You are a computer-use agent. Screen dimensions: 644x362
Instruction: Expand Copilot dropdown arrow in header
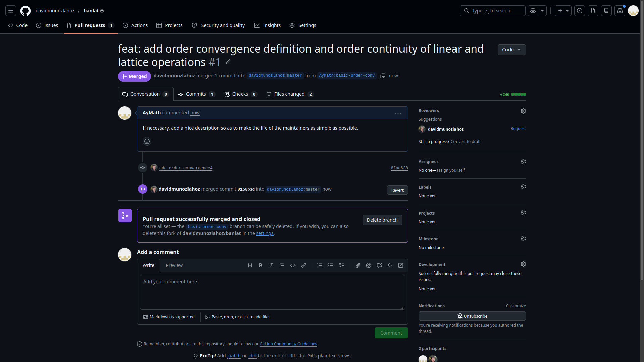(542, 11)
